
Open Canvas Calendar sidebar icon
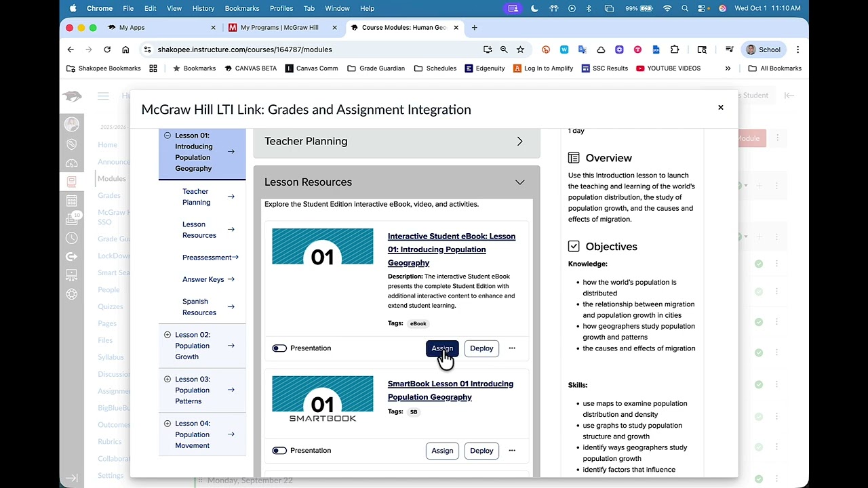point(71,201)
